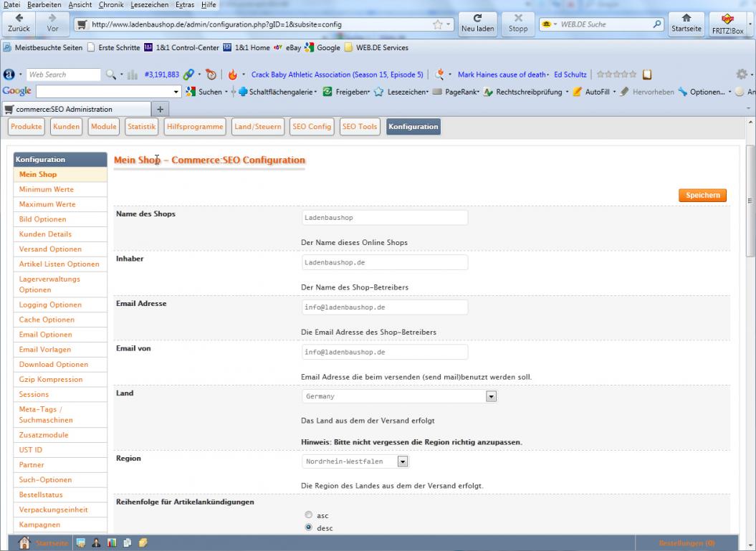This screenshot has width=756, height=551.
Task: Switch to the SEO Tools tab
Action: [360, 127]
